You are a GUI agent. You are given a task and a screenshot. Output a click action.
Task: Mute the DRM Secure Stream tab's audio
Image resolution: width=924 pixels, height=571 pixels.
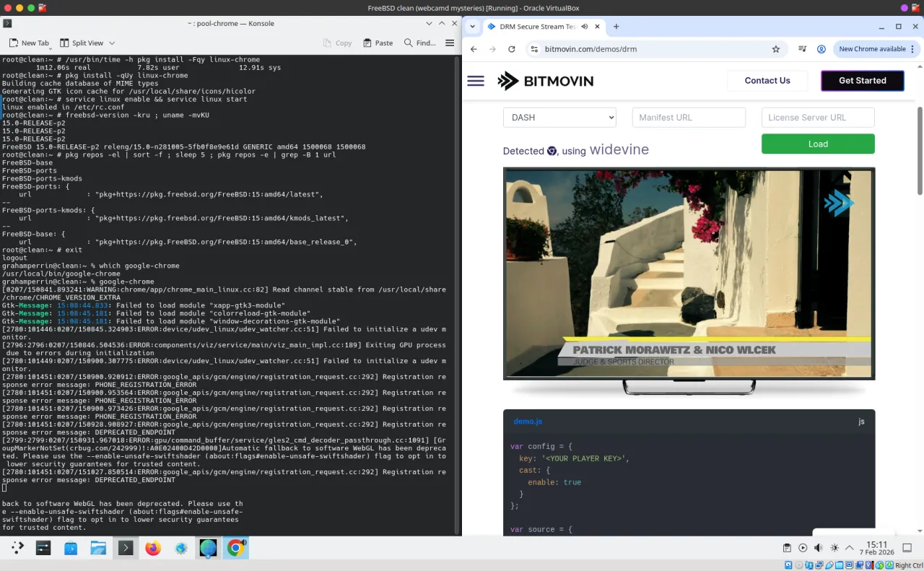coord(584,26)
